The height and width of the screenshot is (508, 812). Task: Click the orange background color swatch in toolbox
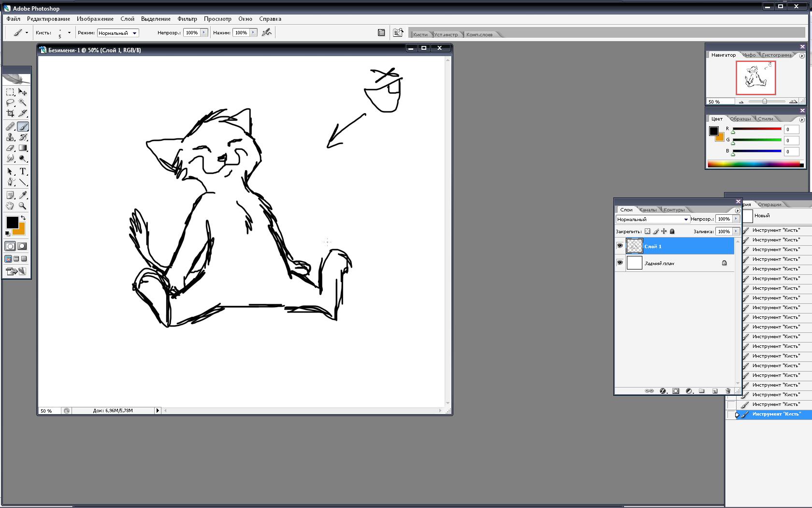coord(20,230)
